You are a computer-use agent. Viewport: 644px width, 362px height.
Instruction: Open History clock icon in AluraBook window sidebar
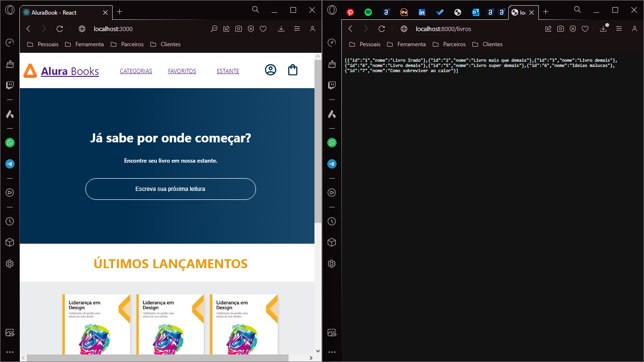click(x=9, y=221)
